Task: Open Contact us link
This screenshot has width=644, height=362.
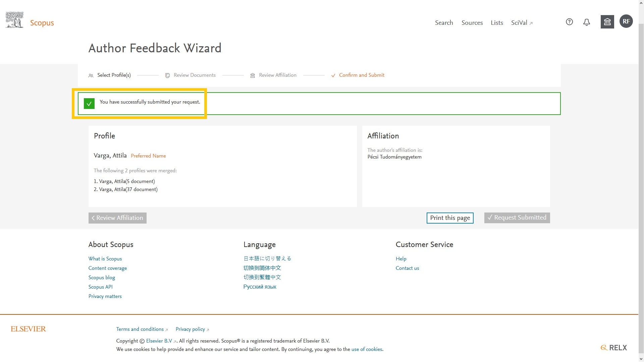Action: [407, 268]
